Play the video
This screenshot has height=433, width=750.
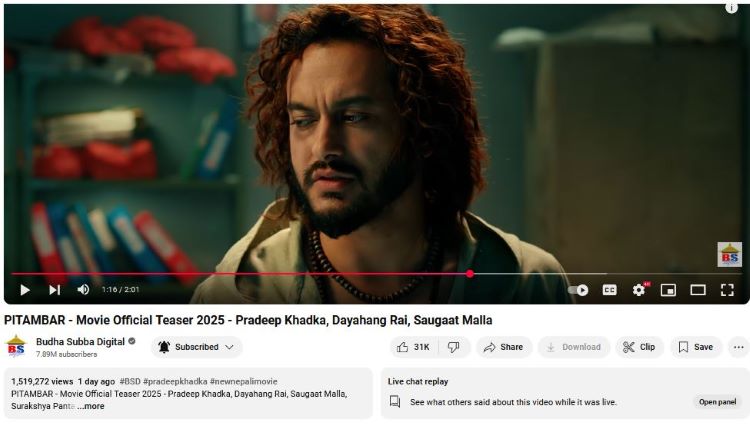25,290
